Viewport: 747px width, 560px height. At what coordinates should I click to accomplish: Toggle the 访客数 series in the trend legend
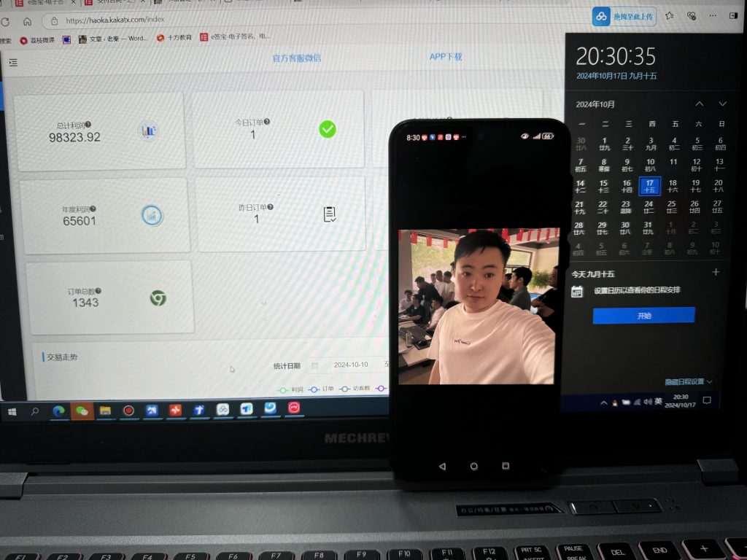click(x=361, y=389)
